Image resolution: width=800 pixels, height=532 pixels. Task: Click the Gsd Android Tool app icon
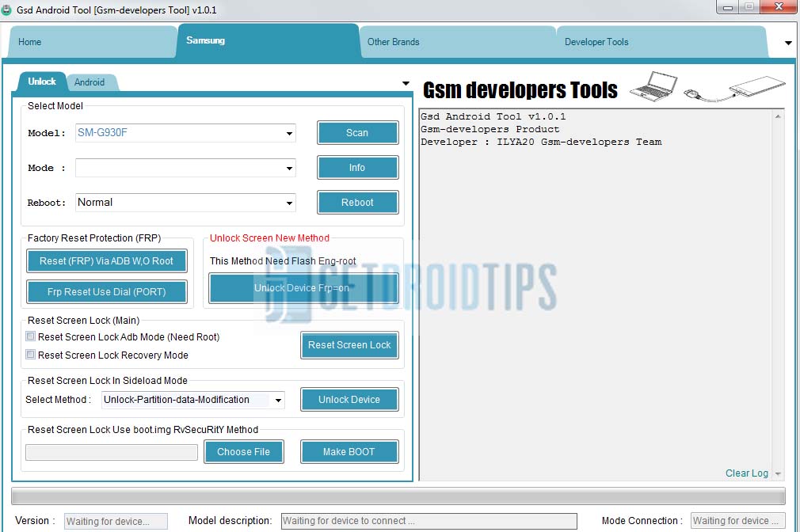(6, 9)
